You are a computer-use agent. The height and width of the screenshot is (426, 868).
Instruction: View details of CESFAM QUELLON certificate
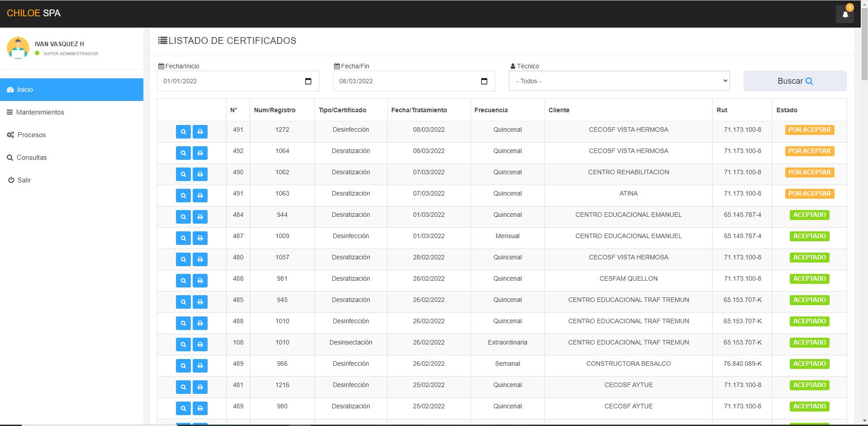pos(183,281)
